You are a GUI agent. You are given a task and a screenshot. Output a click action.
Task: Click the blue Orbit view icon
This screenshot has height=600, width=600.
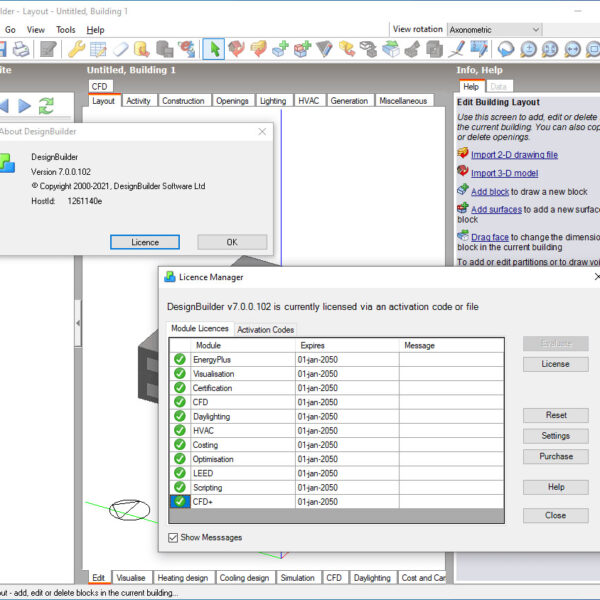[506, 49]
